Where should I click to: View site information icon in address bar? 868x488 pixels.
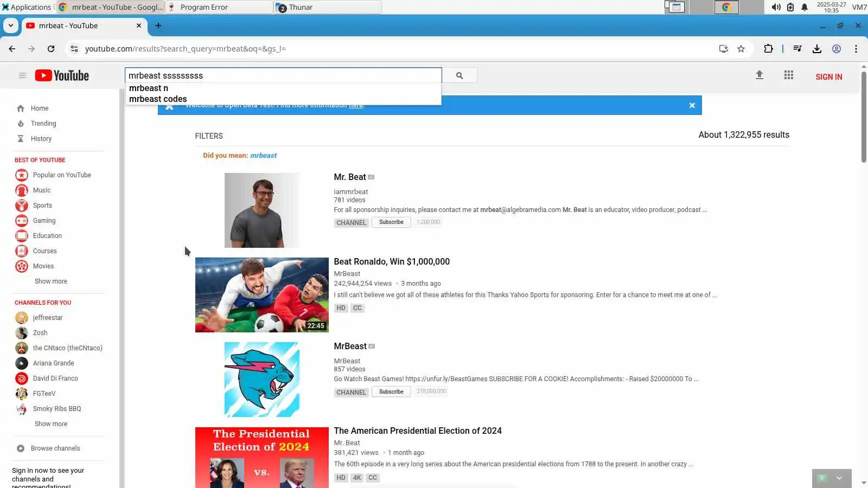pos(74,49)
